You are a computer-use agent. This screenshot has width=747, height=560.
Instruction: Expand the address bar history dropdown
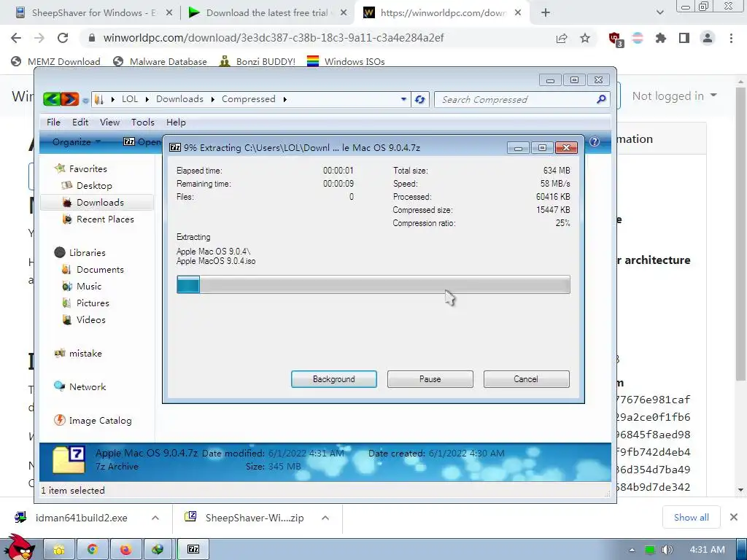click(x=403, y=99)
